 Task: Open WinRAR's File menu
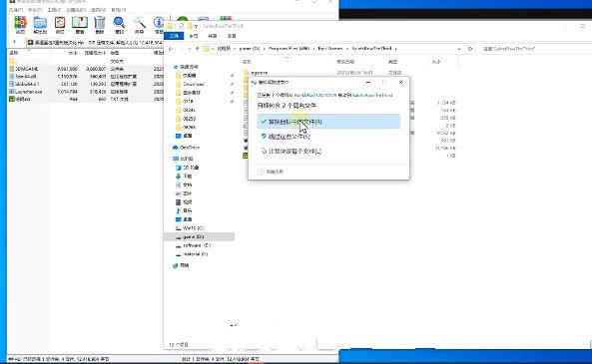tap(16, 10)
